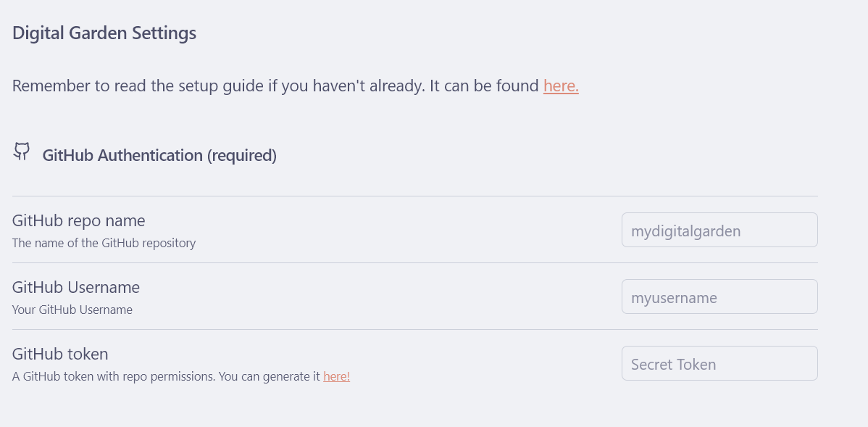Click the divider between Username and token rows
The width and height of the screenshot is (868, 427).
click(x=414, y=329)
